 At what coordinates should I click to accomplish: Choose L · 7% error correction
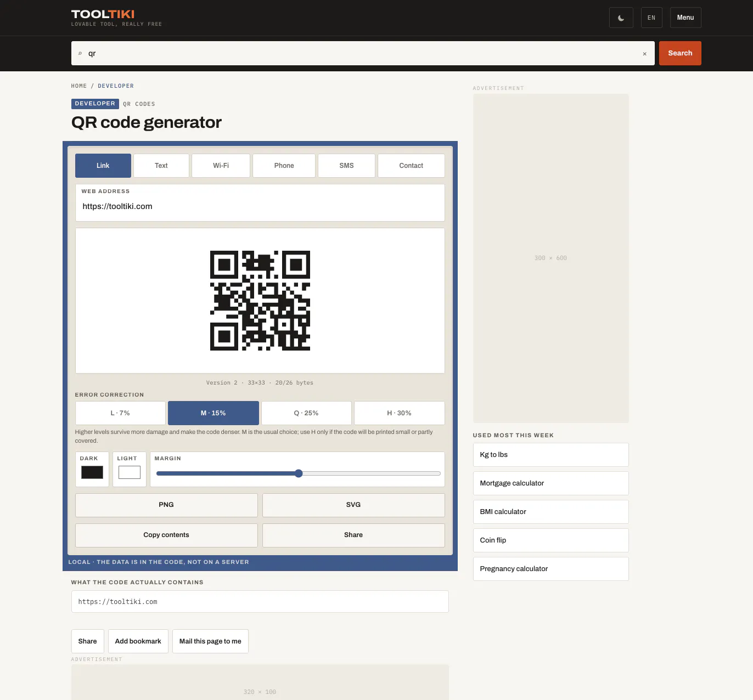[120, 413]
